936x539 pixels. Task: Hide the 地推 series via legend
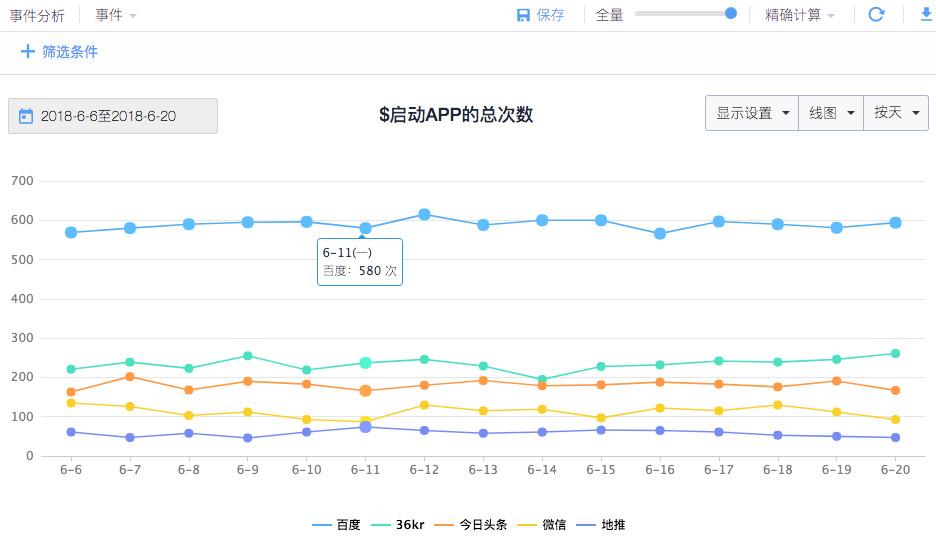[x=601, y=525]
